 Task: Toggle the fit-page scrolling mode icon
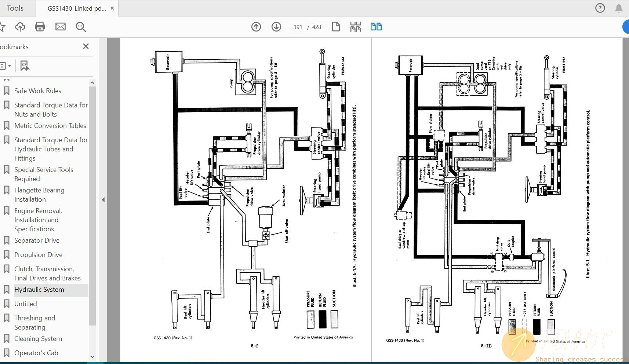(x=355, y=27)
